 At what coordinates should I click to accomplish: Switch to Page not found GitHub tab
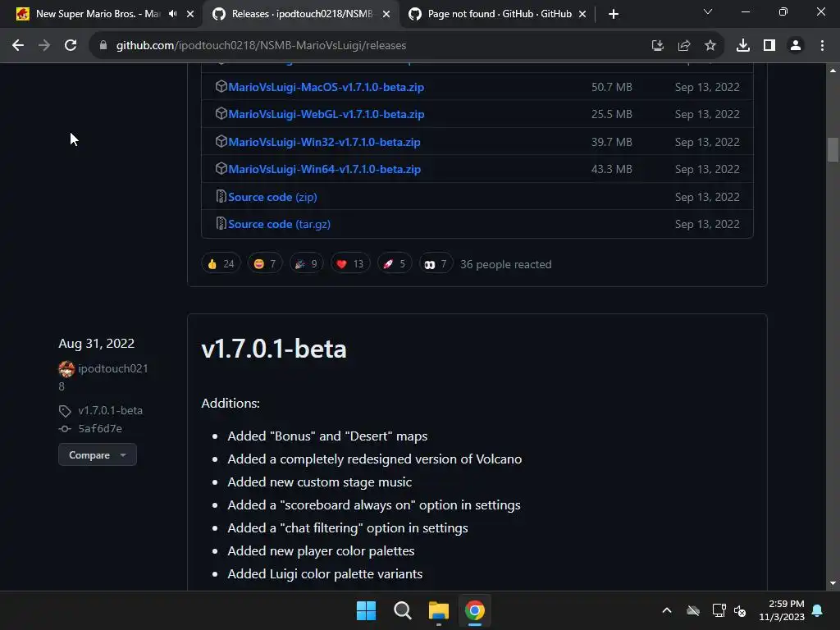(500, 14)
